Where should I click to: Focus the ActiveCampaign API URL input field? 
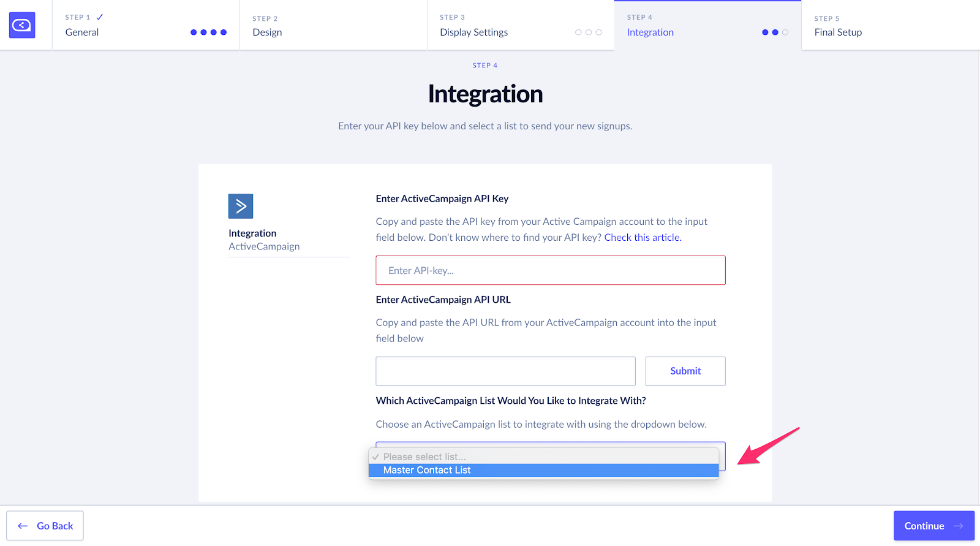point(506,371)
